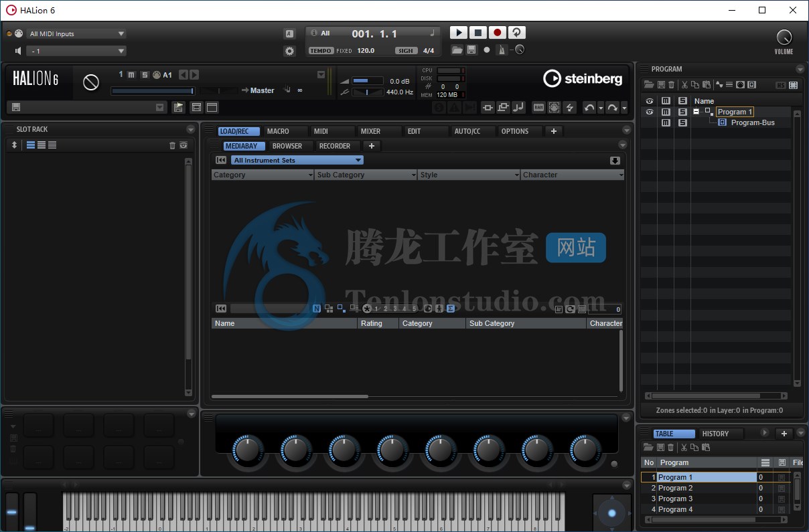Open the Slot Rack panel menu arrow
The height and width of the screenshot is (532, 809).
(x=191, y=129)
